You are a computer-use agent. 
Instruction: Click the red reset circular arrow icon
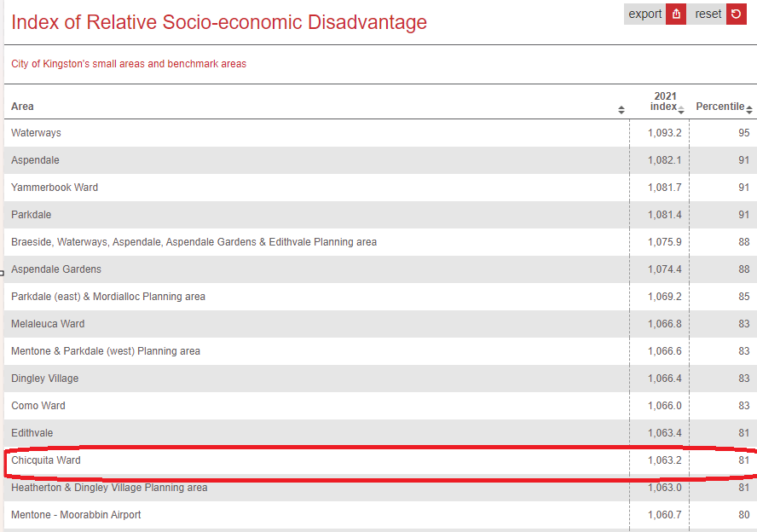(737, 14)
